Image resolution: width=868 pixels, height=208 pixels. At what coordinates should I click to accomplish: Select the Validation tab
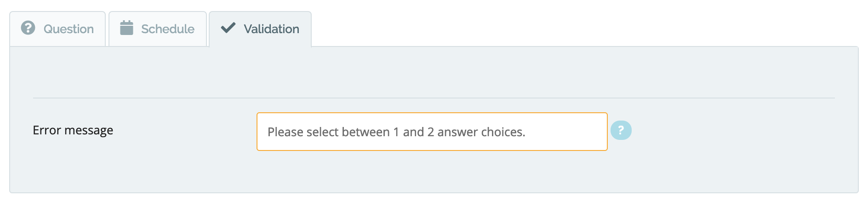[x=260, y=29]
